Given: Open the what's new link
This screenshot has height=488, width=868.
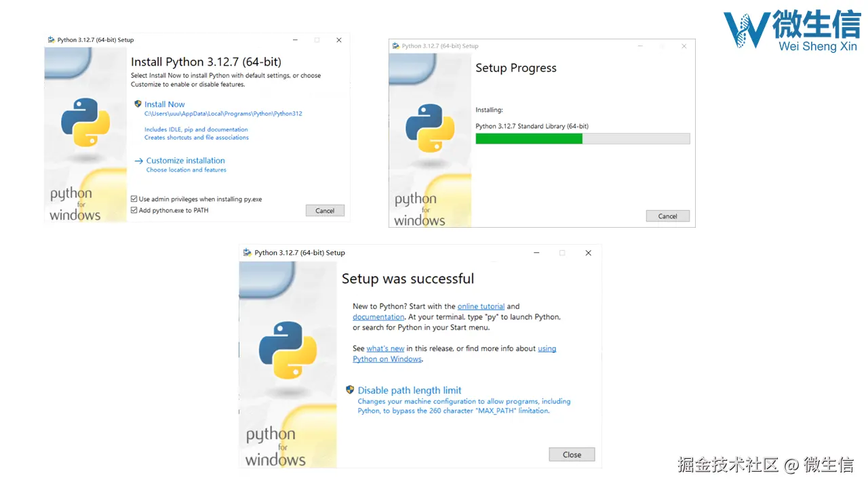Looking at the screenshot, I should pyautogui.click(x=385, y=348).
